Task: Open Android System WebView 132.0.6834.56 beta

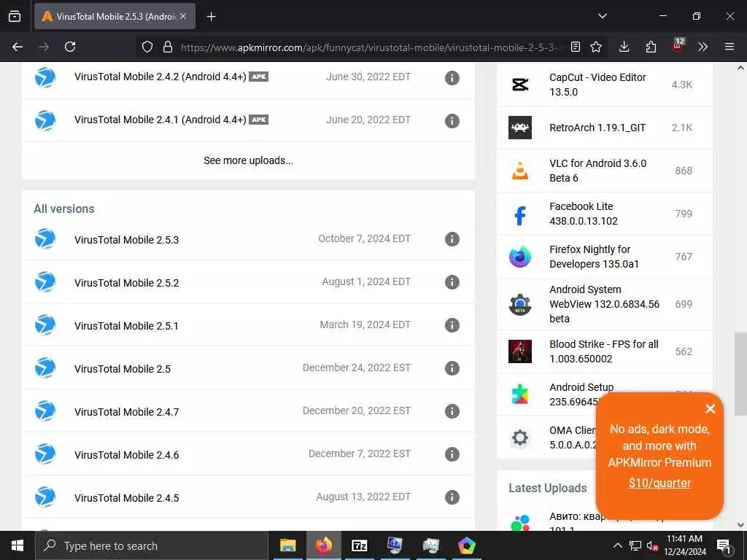Action: 604,304
